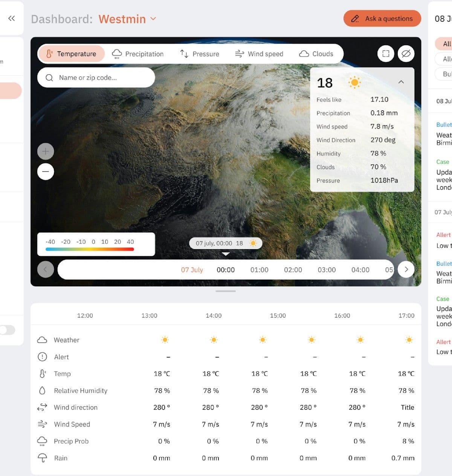Zoom in on the map

pos(46,152)
